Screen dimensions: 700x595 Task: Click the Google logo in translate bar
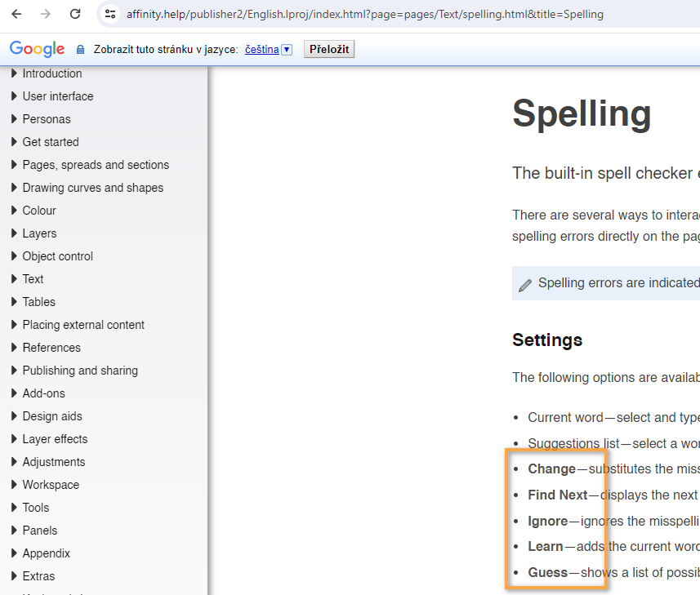[x=38, y=49]
